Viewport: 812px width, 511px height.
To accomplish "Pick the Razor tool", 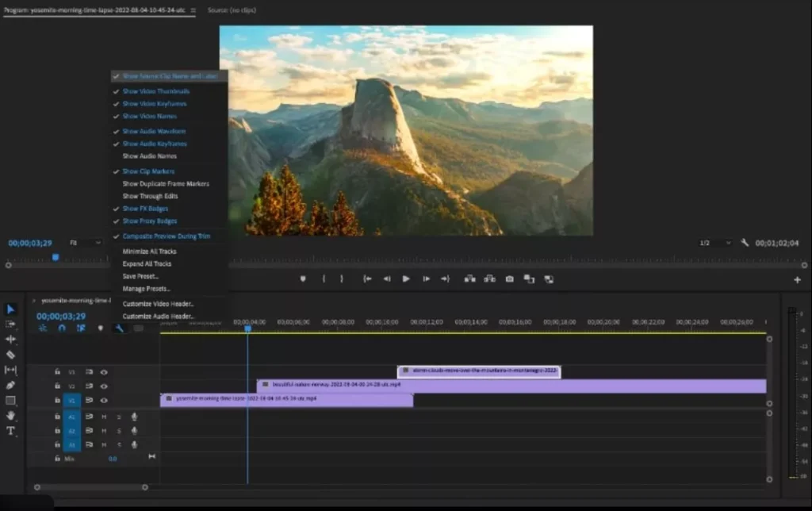I will pyautogui.click(x=10, y=354).
